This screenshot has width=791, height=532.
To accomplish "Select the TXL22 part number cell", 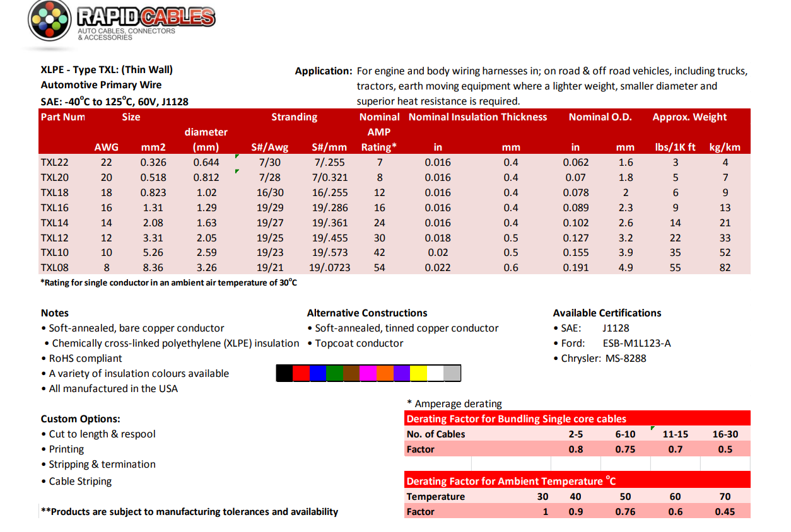I will (x=55, y=163).
